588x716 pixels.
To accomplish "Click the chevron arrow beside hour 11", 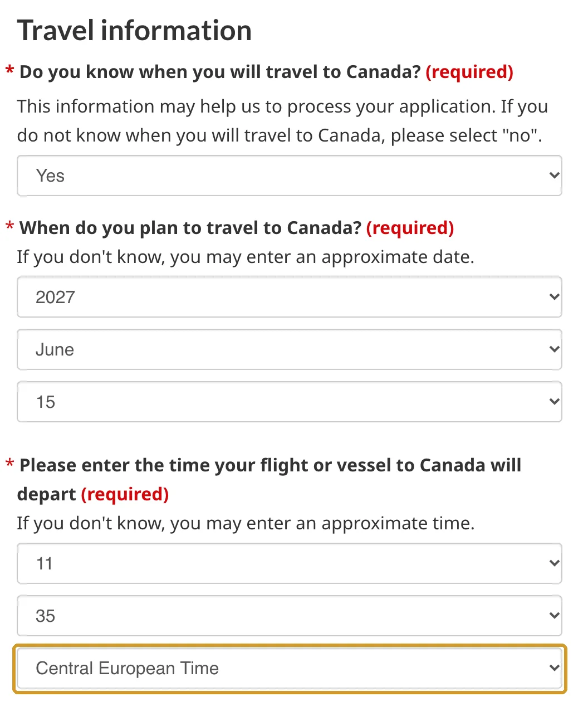I will [x=554, y=563].
